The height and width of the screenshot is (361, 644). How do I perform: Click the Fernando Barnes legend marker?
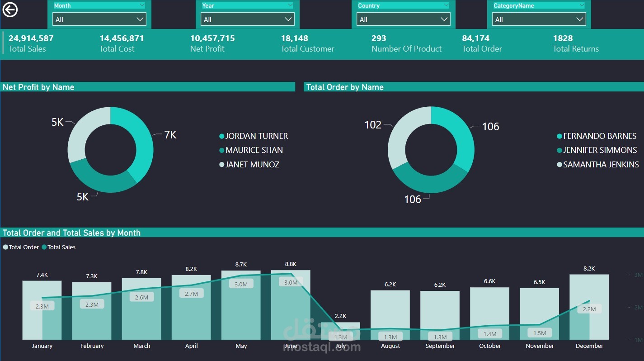point(559,136)
